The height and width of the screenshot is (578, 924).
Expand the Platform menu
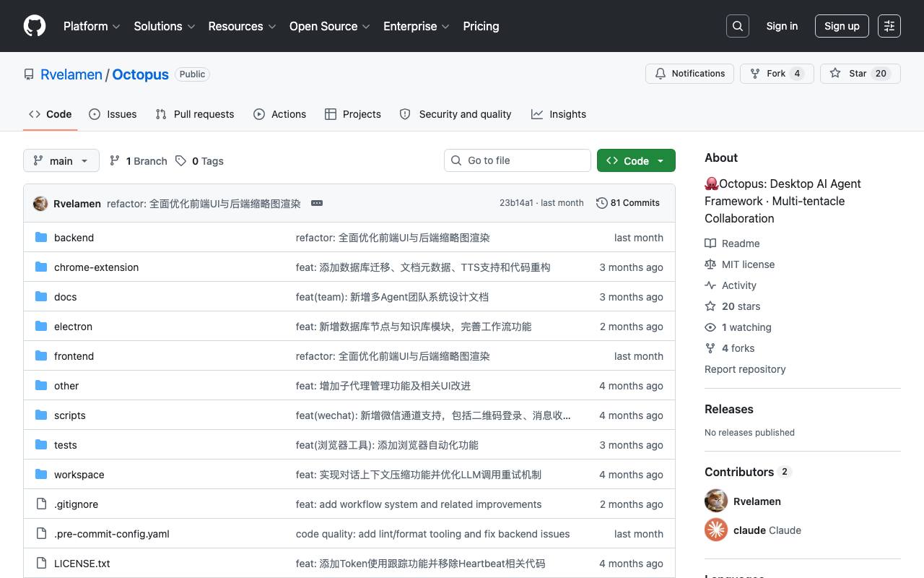click(x=91, y=26)
